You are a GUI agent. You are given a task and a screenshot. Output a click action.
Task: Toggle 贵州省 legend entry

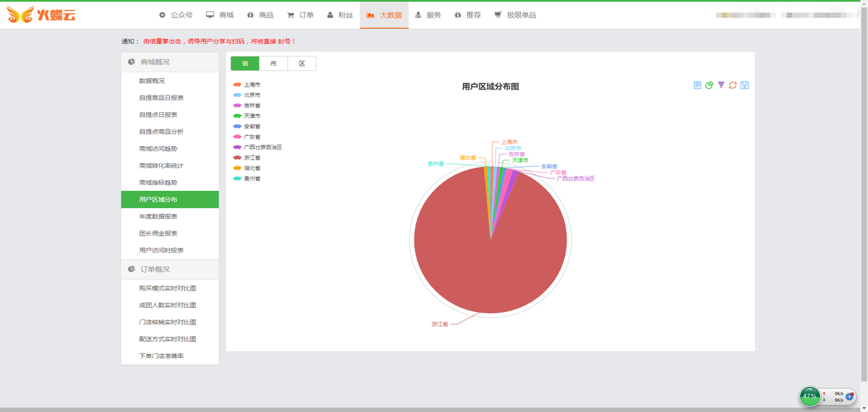click(x=247, y=179)
